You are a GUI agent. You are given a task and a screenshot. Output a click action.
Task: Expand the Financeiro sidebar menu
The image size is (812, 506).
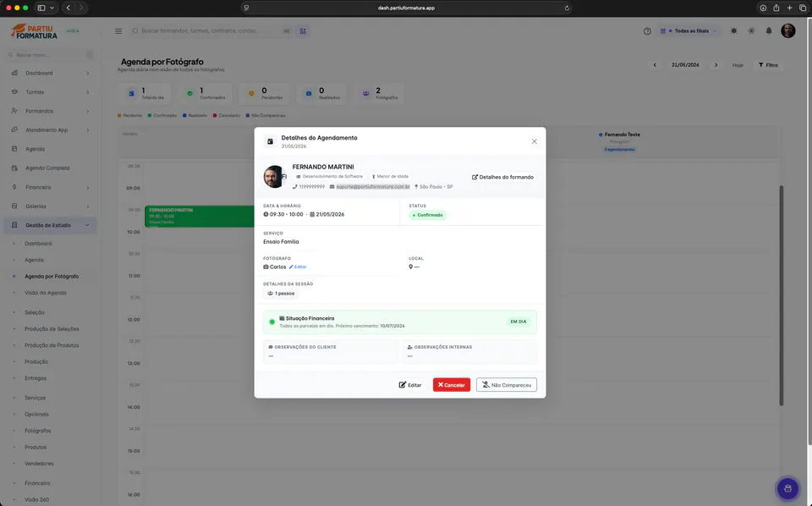click(x=50, y=187)
